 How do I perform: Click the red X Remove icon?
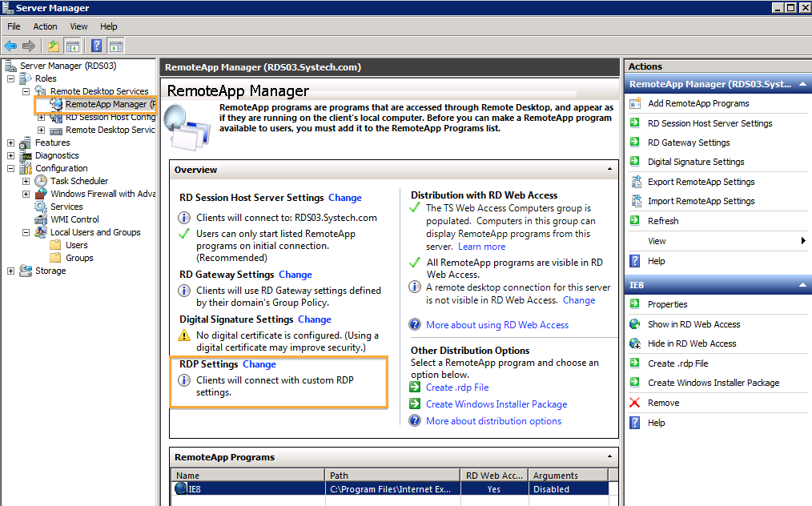[634, 403]
